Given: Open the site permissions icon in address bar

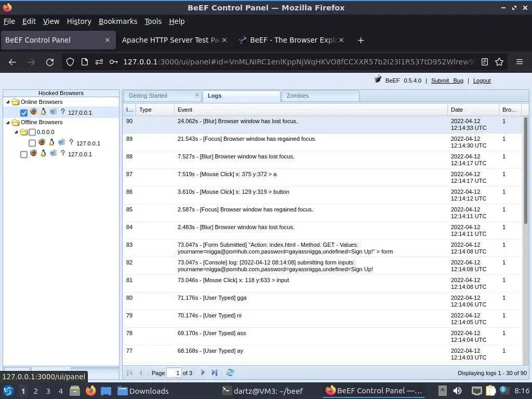Looking at the screenshot, I should (x=99, y=62).
